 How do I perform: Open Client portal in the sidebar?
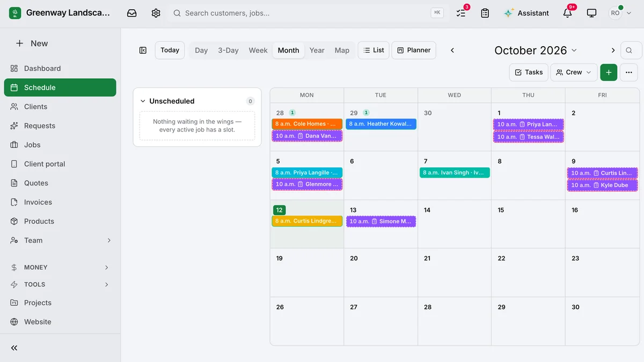click(x=60, y=164)
